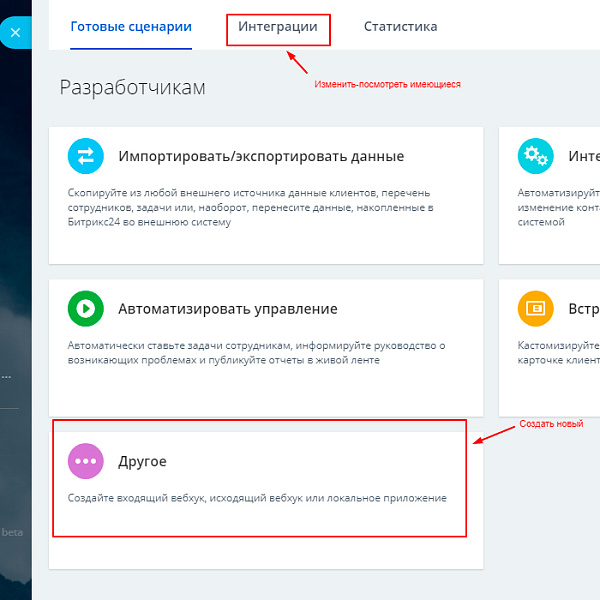Viewport: 600px width, 600px height.
Task: Go to the Статистика tab
Action: [x=400, y=27]
